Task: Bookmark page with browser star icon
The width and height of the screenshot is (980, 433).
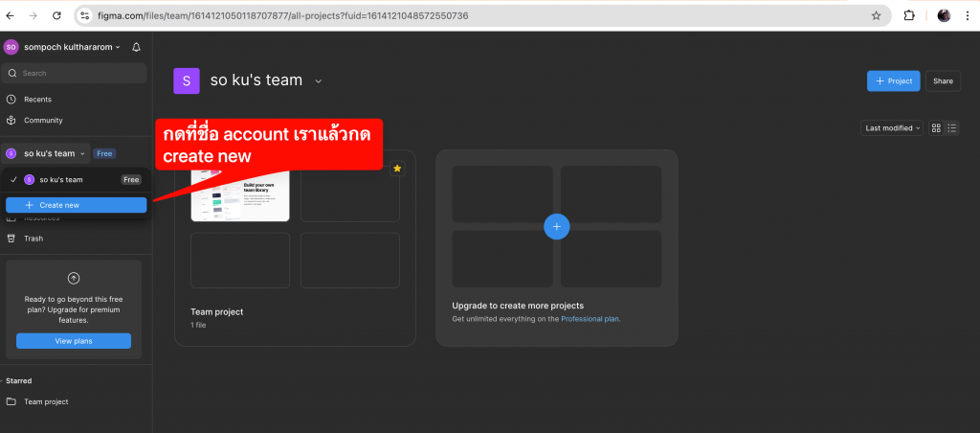Action: click(876, 15)
